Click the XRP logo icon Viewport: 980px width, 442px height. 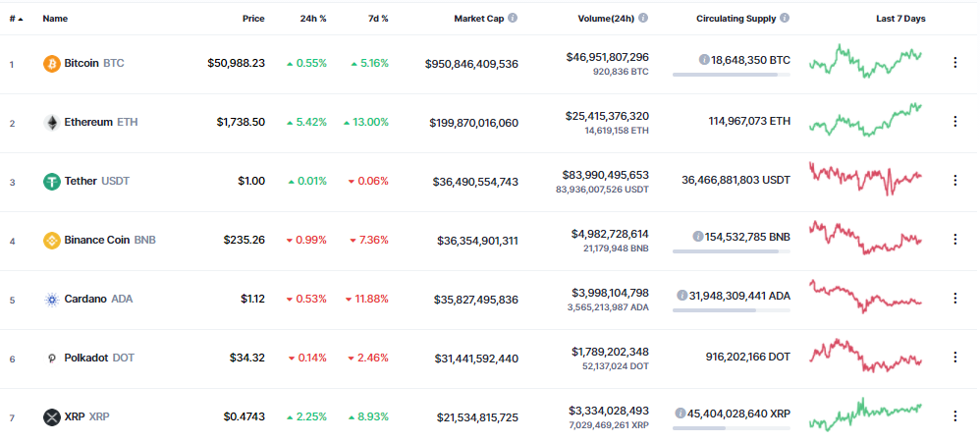(x=51, y=416)
